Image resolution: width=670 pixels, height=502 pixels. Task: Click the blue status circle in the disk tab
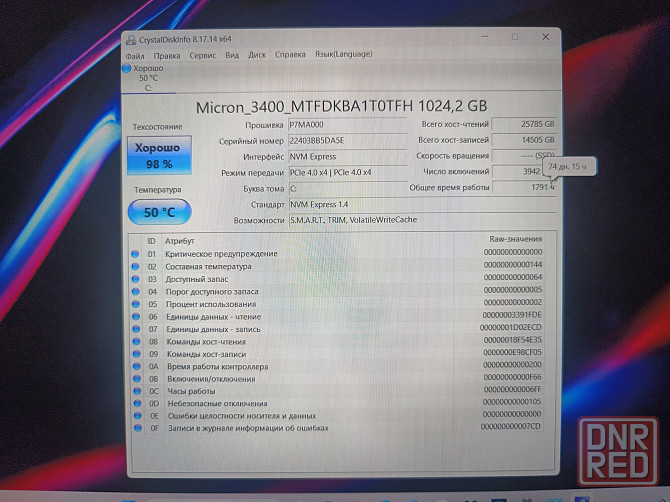click(126, 68)
